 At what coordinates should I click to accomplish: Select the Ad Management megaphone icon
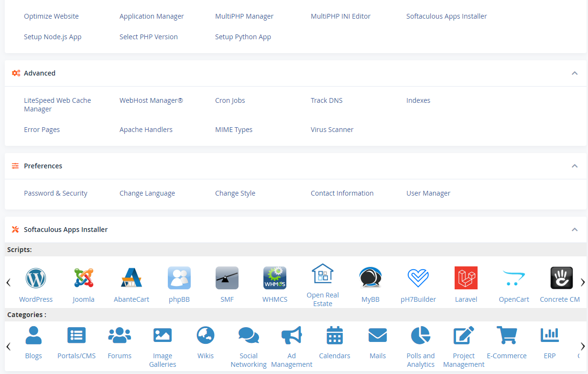292,335
